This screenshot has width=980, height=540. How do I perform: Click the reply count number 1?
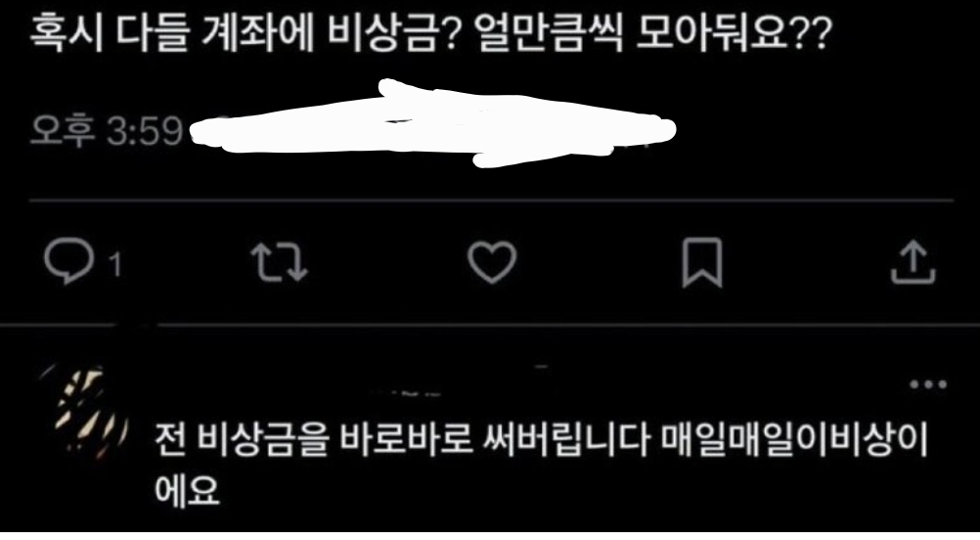pyautogui.click(x=115, y=265)
